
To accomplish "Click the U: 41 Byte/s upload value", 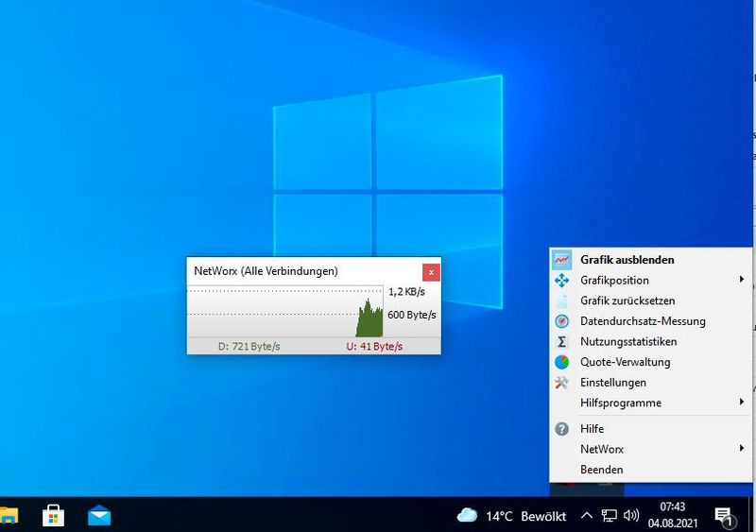I will 374,346.
